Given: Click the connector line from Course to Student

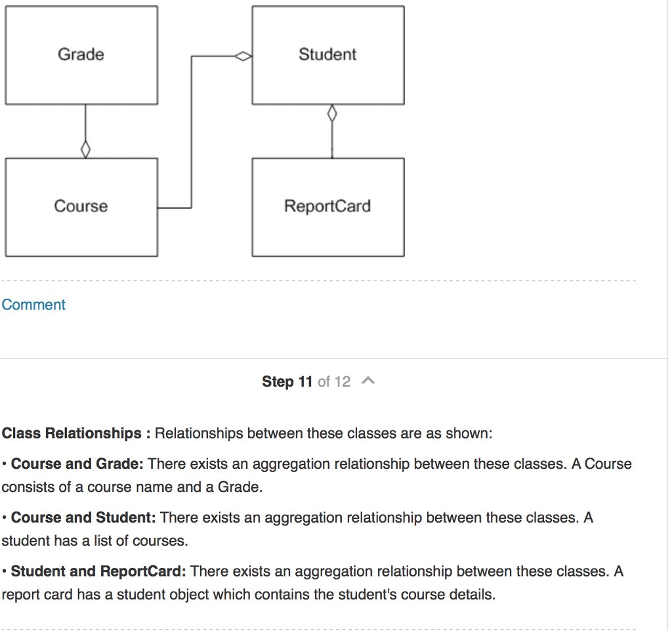Looking at the screenshot, I should click(x=191, y=131).
